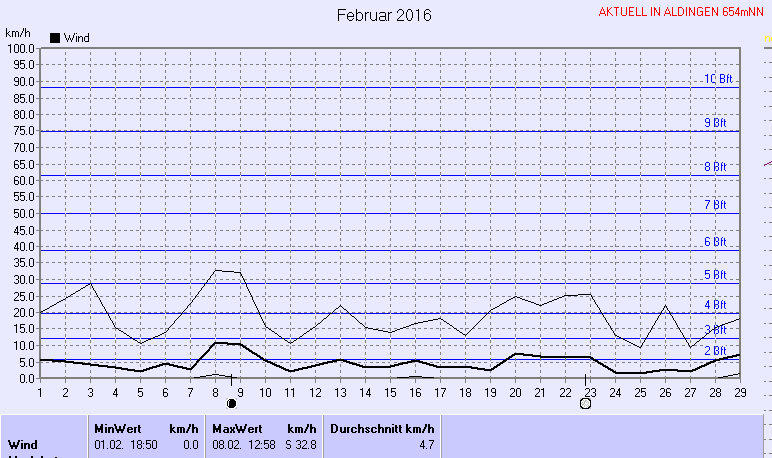Click the black Wind legend square
This screenshot has height=458, width=772.
55,38
